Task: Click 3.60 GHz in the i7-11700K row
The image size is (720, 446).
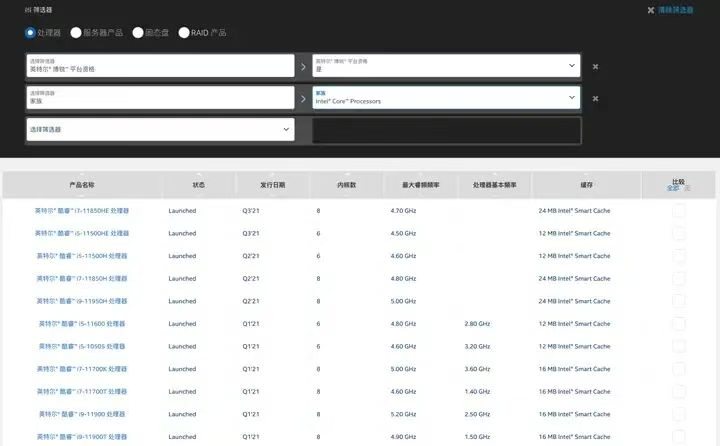Action: coord(477,368)
